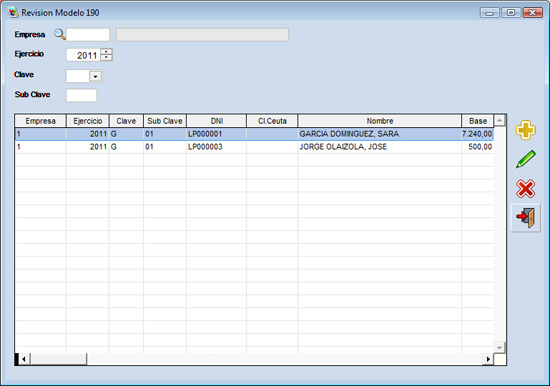The width and height of the screenshot is (550, 386).
Task: Minimize the Revision Modelo 190 window
Action: (x=490, y=13)
